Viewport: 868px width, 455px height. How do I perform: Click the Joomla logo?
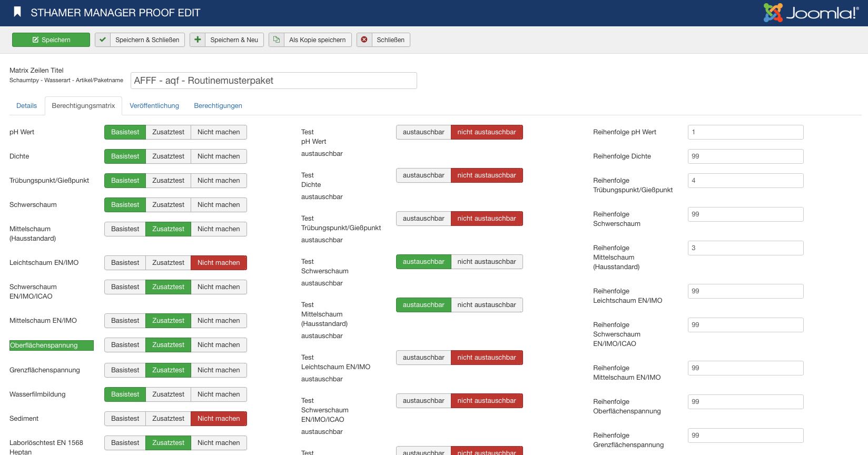pyautogui.click(x=811, y=13)
